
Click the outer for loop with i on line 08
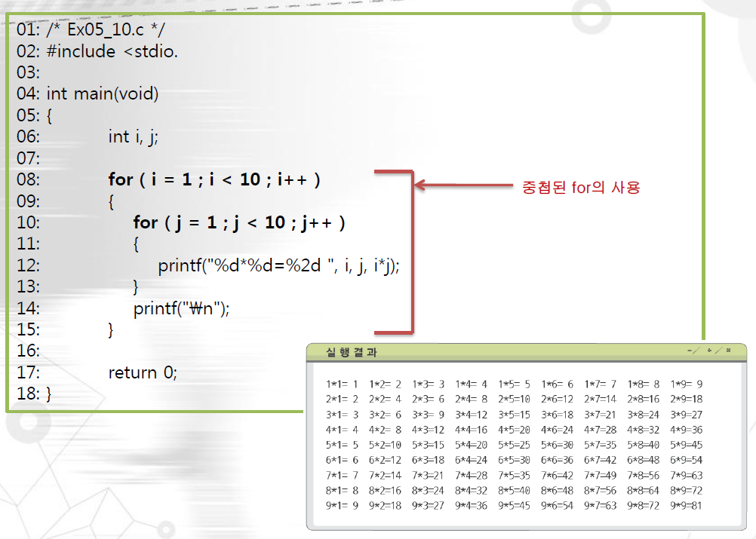coord(214,179)
